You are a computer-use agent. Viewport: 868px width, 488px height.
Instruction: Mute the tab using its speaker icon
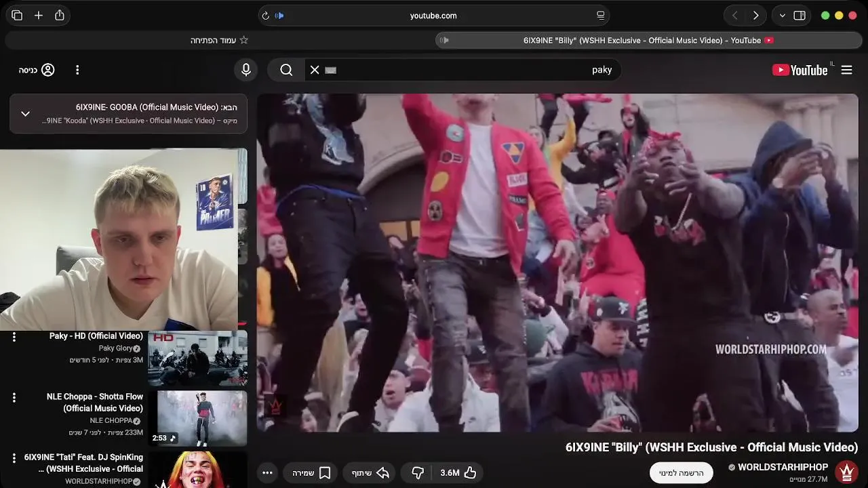445,41
